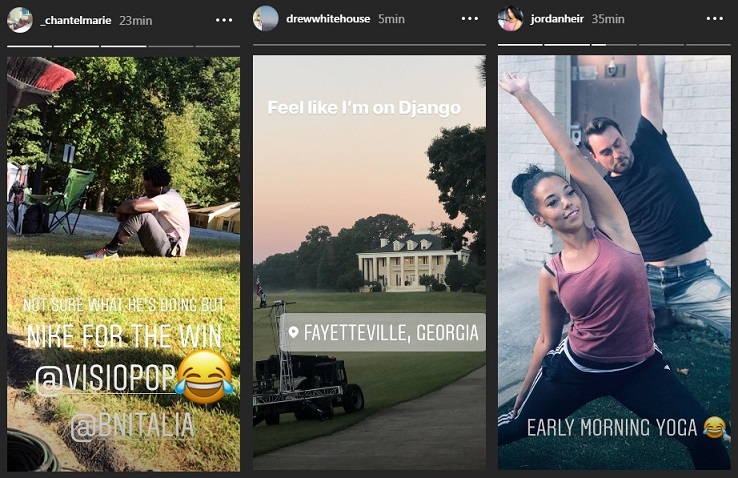Jump to last segment of jordanheir's story
This screenshot has height=478, width=738.
click(x=708, y=45)
